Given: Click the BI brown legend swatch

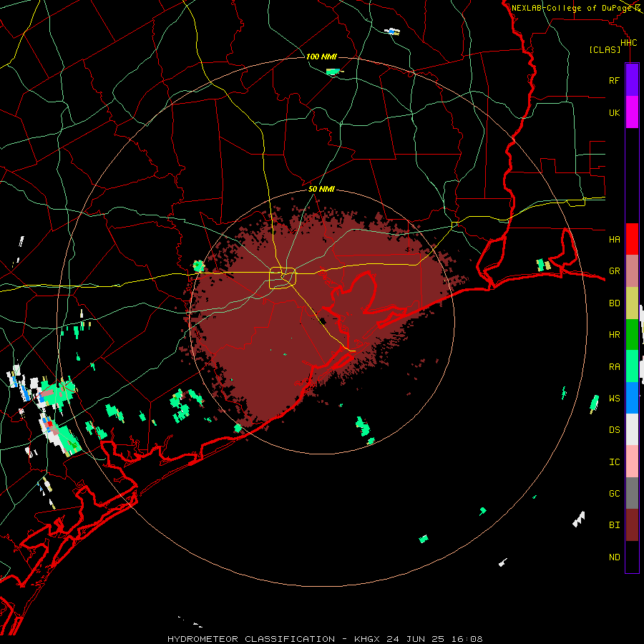Looking at the screenshot, I should pyautogui.click(x=632, y=525).
